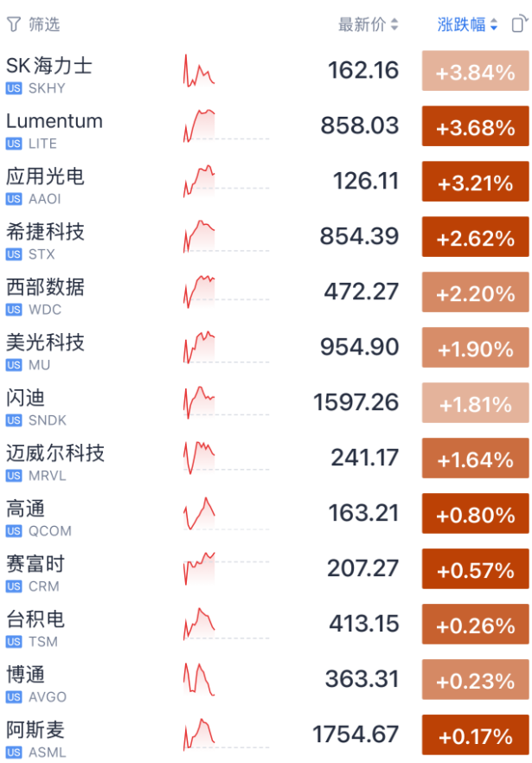Open the Lumentum LITE sparkline chart
This screenshot has width=532, height=763.
pyautogui.click(x=199, y=125)
